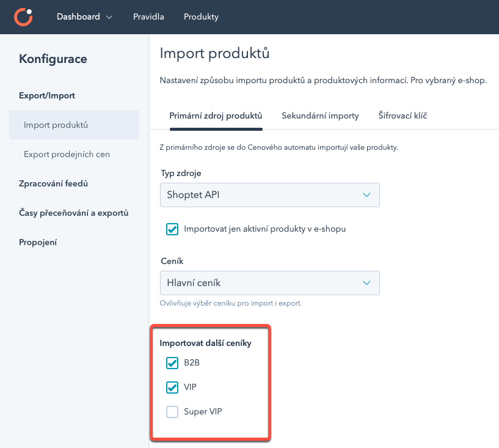The height and width of the screenshot is (448, 499).
Task: Enable the Super VIP price list checkbox
Action: point(172,412)
